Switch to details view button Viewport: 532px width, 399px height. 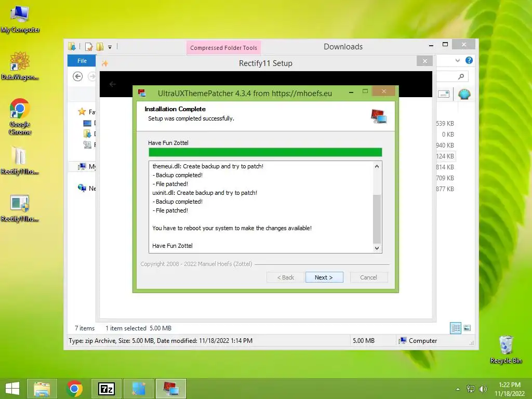pyautogui.click(x=456, y=328)
